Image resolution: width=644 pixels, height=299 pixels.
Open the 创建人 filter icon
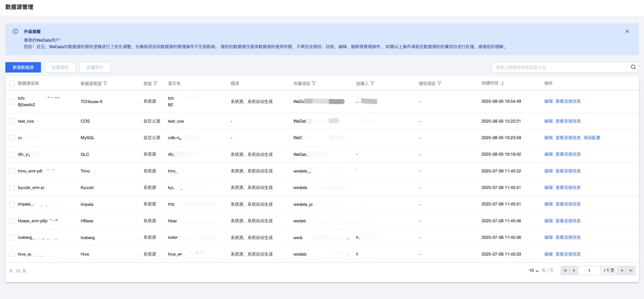pyautogui.click(x=372, y=83)
